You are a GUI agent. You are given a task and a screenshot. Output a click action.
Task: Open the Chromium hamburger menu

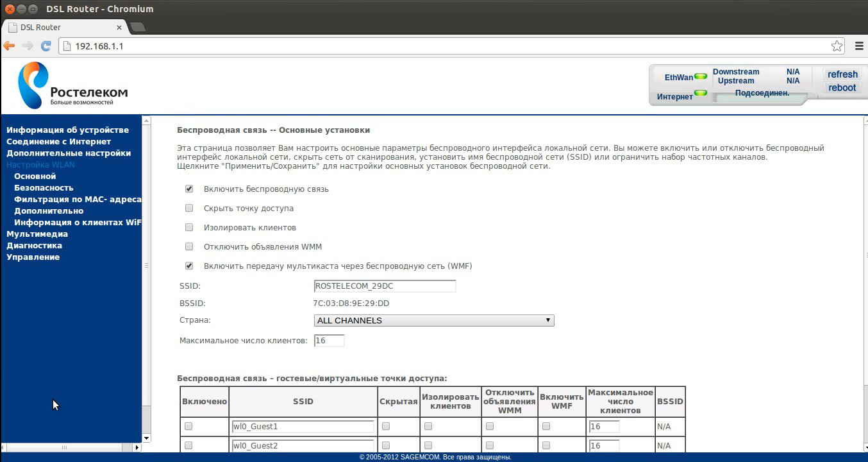click(x=859, y=46)
